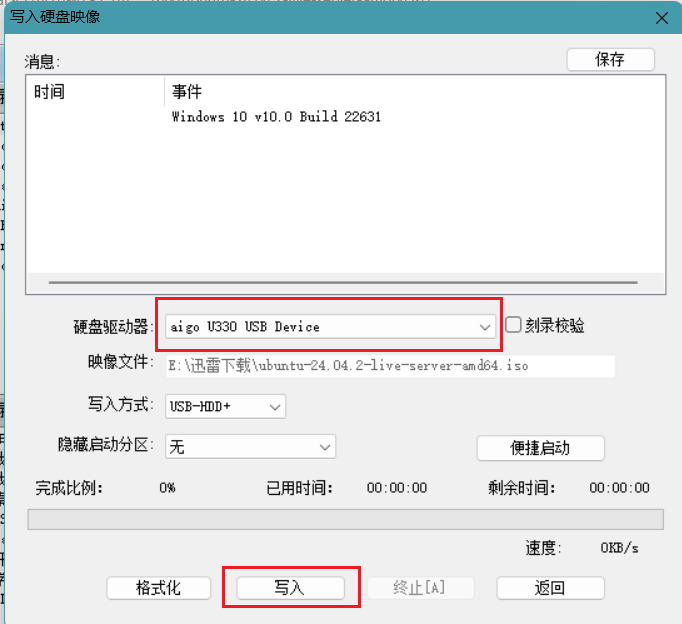Image resolution: width=682 pixels, height=624 pixels.
Task: Click the 已用时间 00:00:00 value
Action: tap(397, 487)
